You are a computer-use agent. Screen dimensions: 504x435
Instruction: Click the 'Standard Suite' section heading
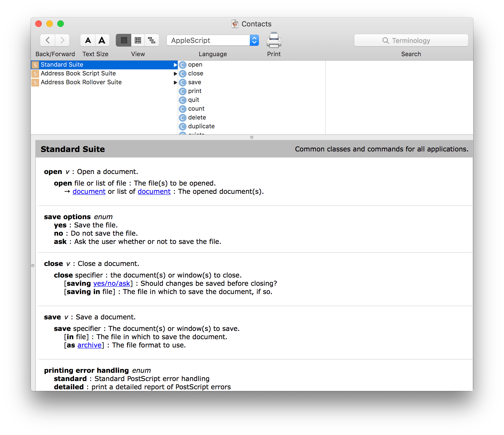[73, 149]
